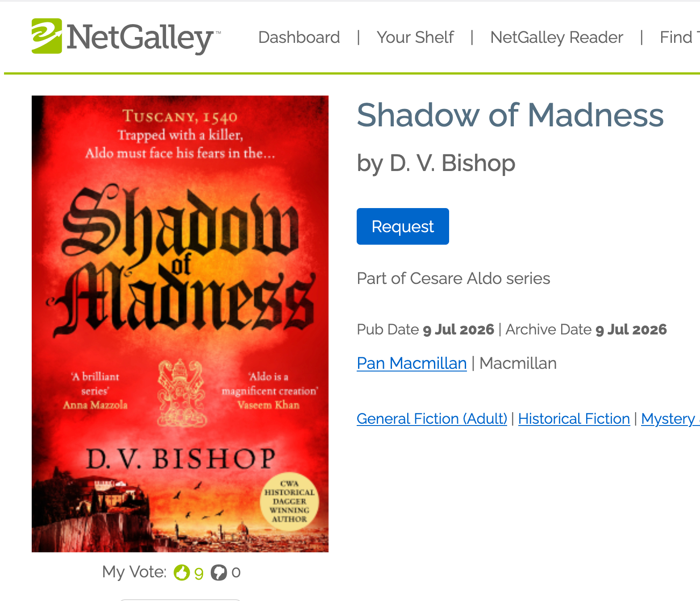Open the Historical Fiction category link
Image resolution: width=700 pixels, height=601 pixels.
[x=574, y=419]
